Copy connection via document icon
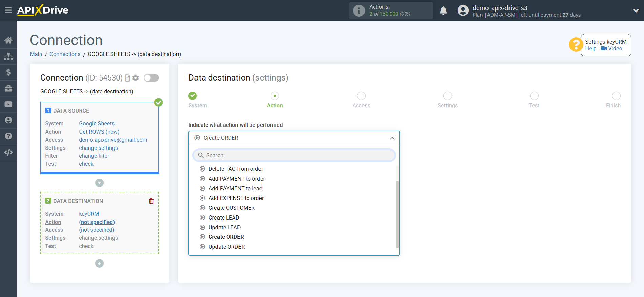The image size is (644, 297). pos(127,78)
